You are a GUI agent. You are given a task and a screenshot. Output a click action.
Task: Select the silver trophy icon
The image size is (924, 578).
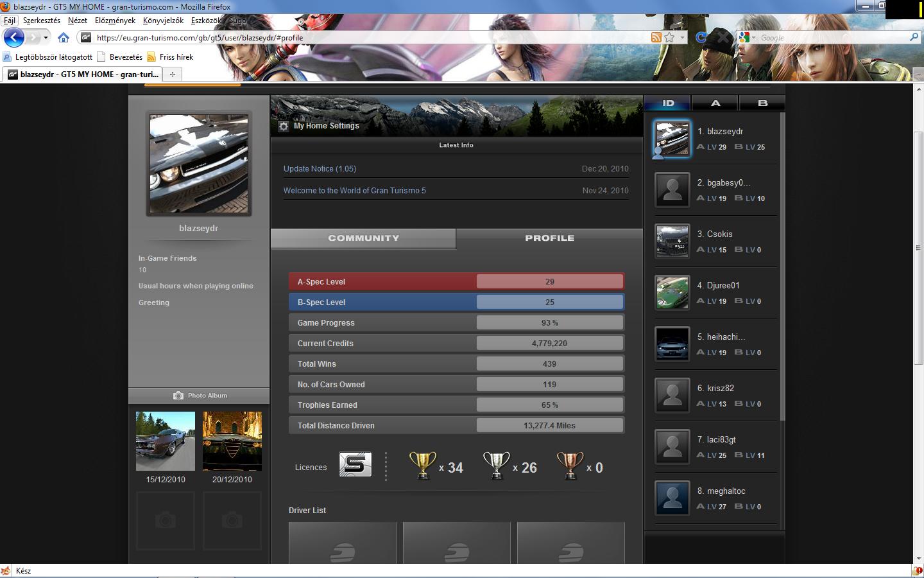click(496, 466)
